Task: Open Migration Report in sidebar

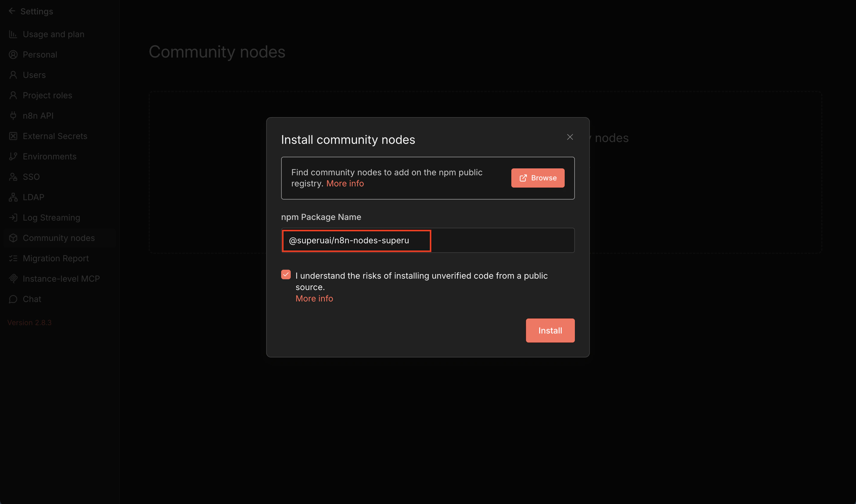Action: click(x=55, y=259)
